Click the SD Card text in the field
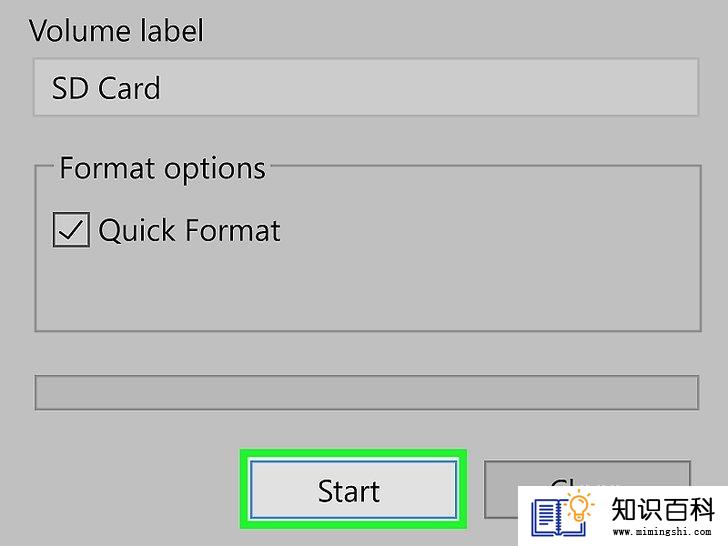The image size is (728, 546). [106, 88]
